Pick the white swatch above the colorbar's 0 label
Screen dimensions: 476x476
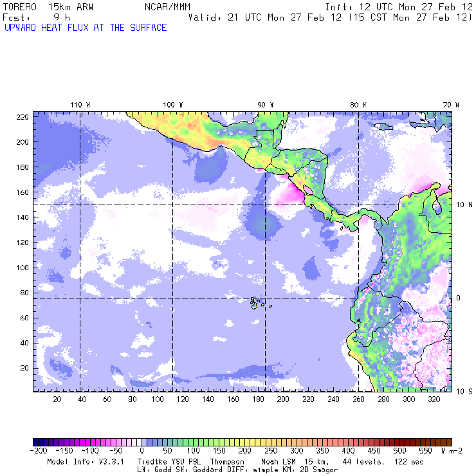coord(139,442)
